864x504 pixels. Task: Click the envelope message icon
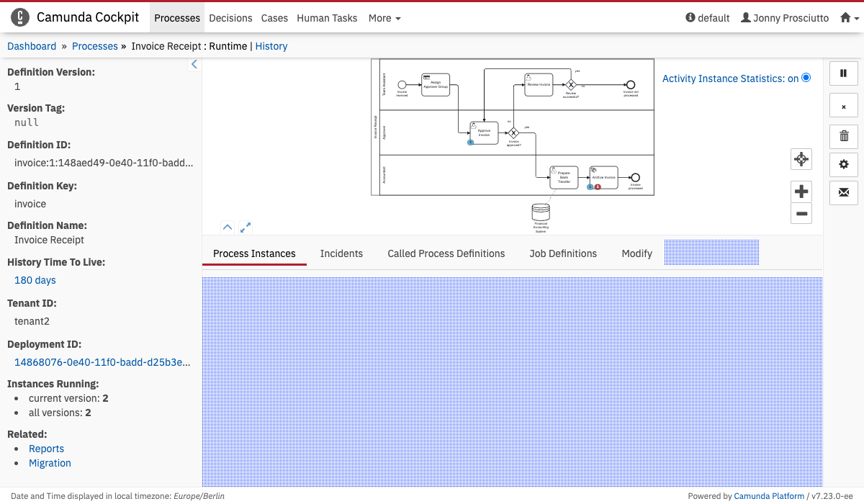tap(844, 193)
